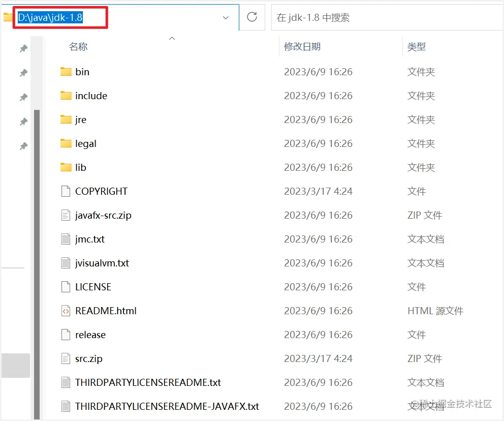504x421 pixels.
Task: Select the javafx-src.zip archive icon
Action: click(65, 215)
